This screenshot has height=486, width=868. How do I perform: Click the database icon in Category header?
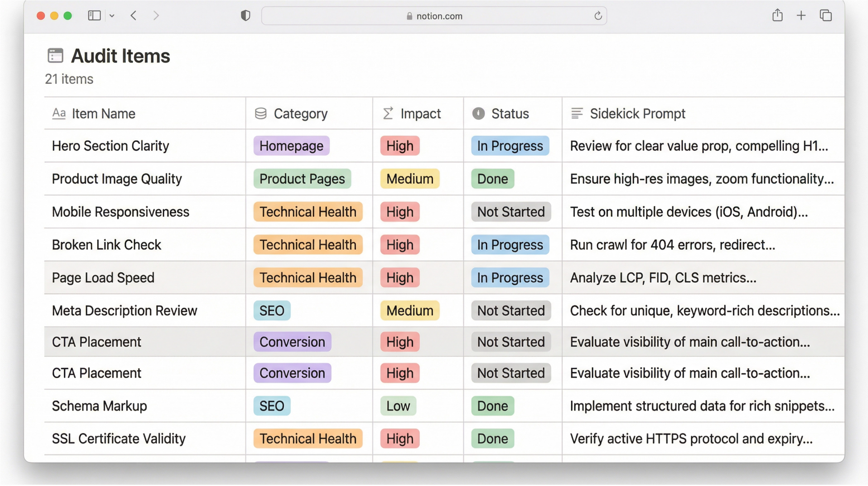click(261, 113)
